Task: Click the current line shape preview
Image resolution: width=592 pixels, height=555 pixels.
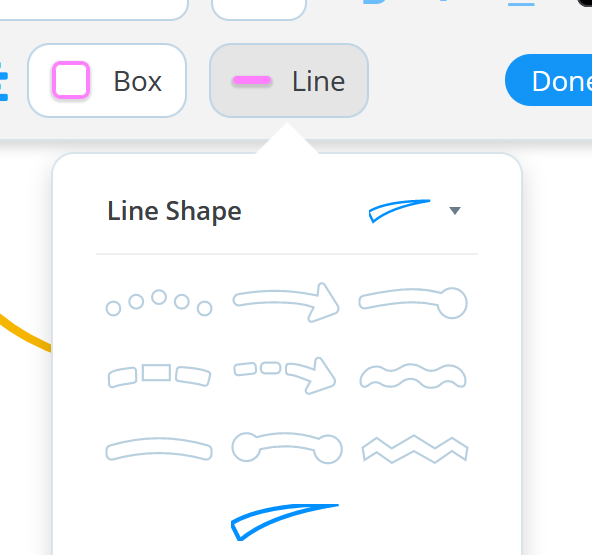Action: tap(399, 211)
